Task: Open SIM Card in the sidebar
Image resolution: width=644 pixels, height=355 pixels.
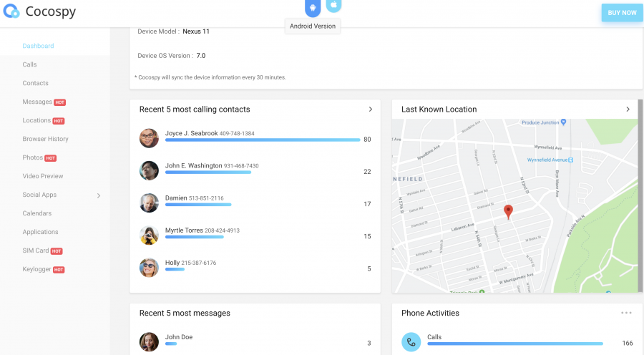Action: click(x=36, y=251)
